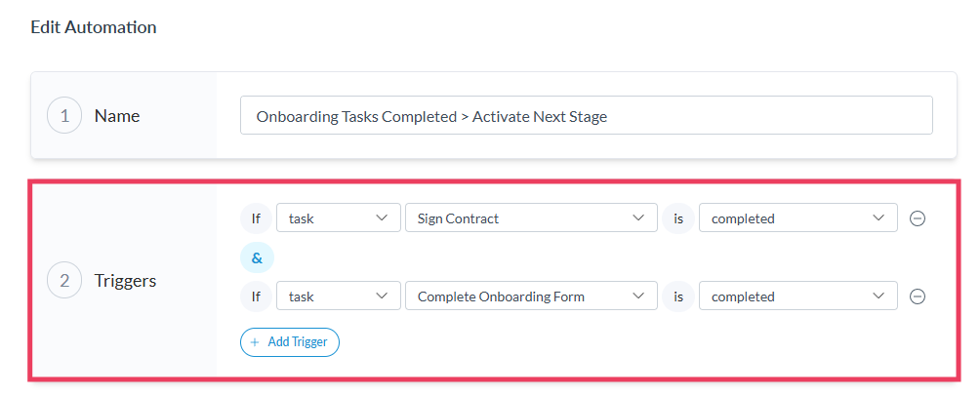Expand the Sign Contract task selector

point(530,218)
